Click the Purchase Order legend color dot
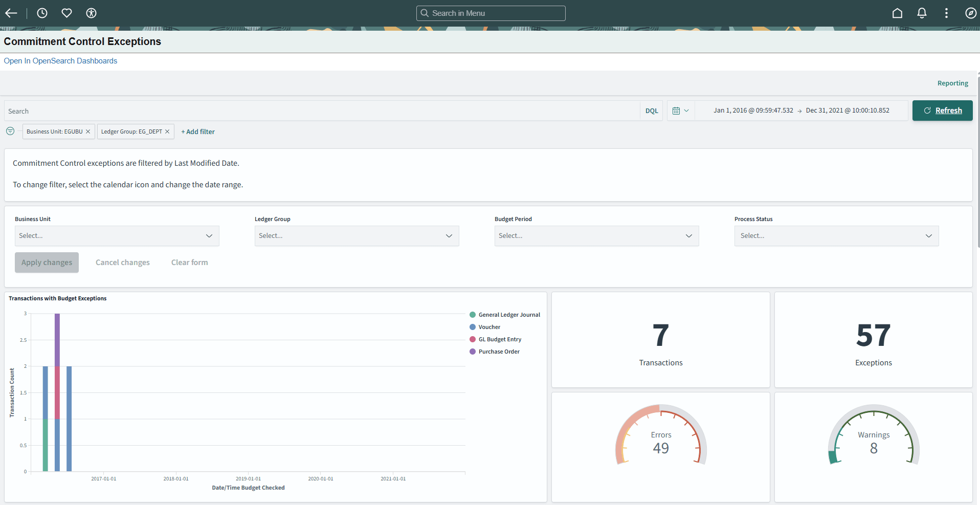The height and width of the screenshot is (505, 980). pyautogui.click(x=473, y=352)
